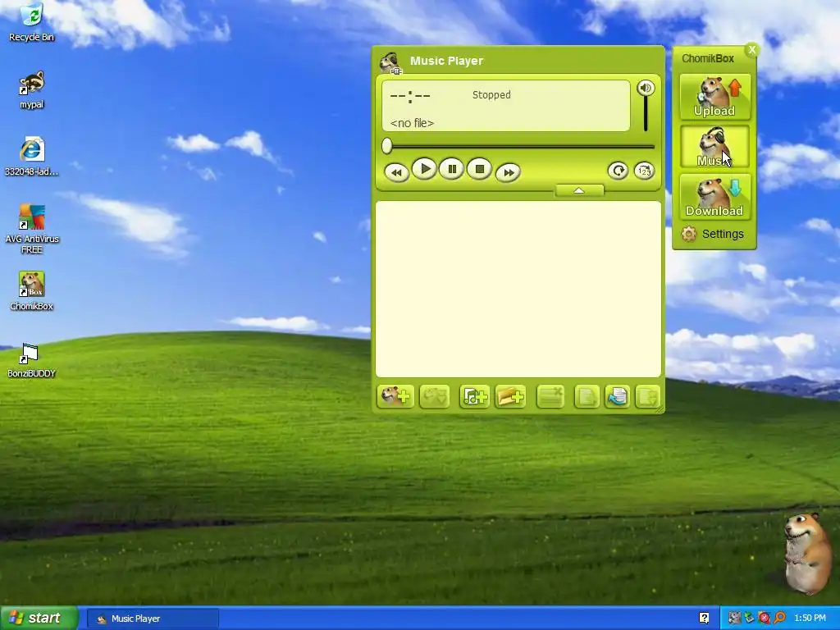Click the 1:50 PM clock

click(810, 619)
